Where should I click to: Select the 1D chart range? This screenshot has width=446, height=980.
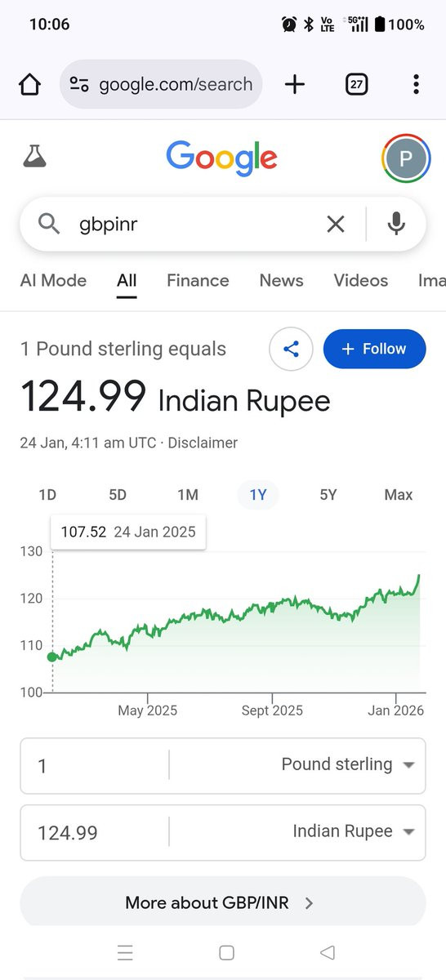[47, 495]
